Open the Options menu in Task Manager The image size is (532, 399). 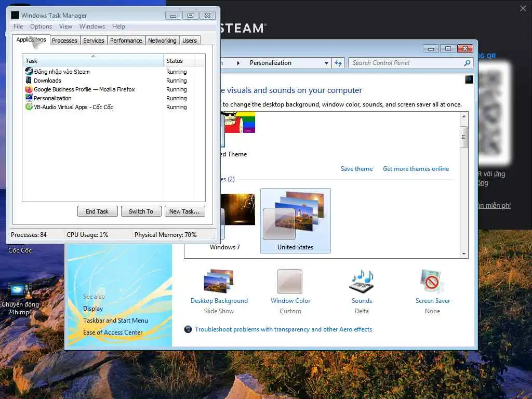click(x=41, y=26)
